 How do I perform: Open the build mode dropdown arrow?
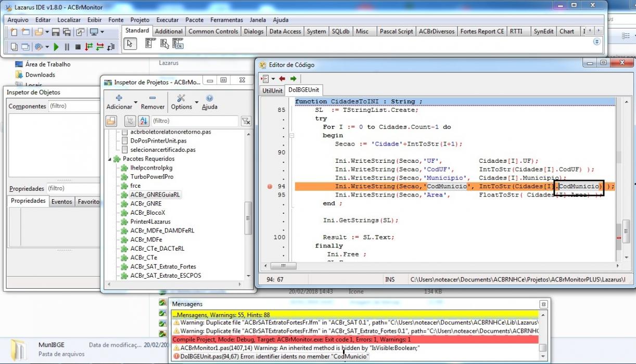pyautogui.click(x=46, y=47)
